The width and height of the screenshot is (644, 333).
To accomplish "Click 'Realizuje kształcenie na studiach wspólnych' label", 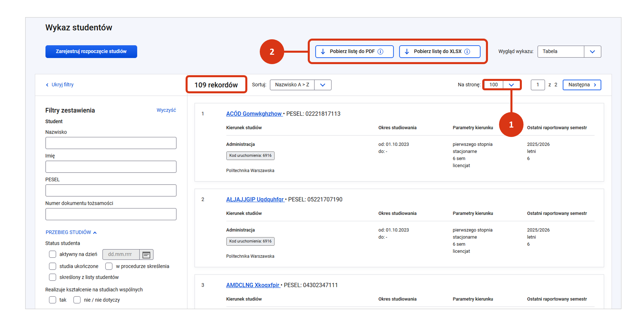I will 94,290.
